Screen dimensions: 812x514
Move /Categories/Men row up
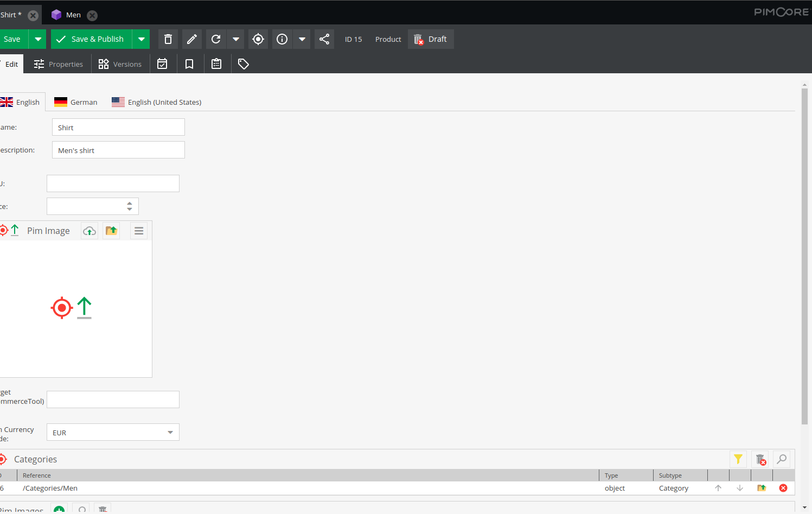(718, 488)
